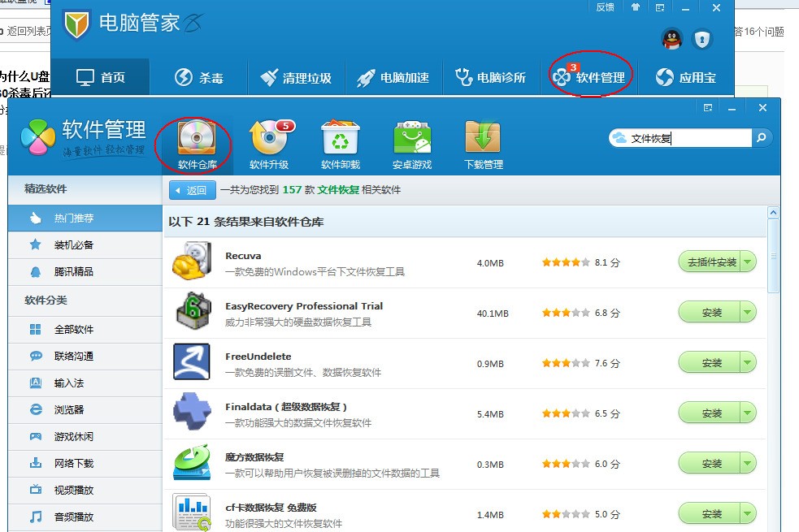Select the 软件卸载 uninstall icon
Image resolution: width=799 pixels, height=532 pixels.
tap(341, 140)
